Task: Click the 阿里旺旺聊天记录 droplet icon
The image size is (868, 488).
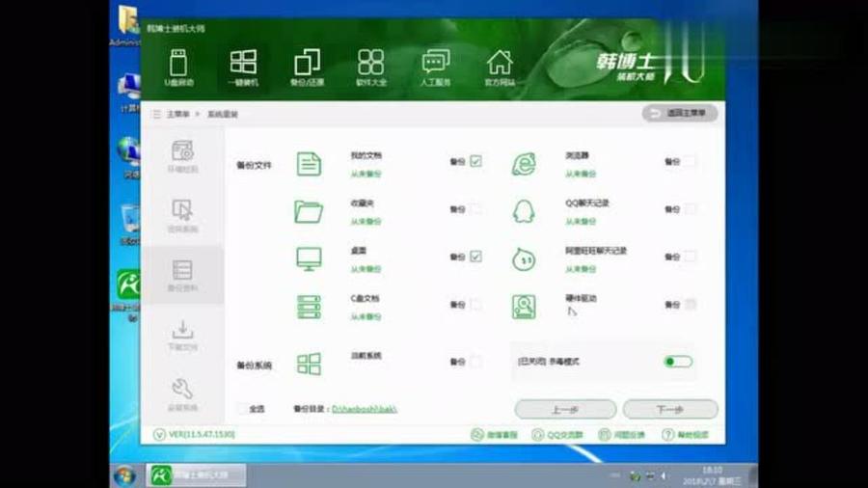Action: pos(524,258)
